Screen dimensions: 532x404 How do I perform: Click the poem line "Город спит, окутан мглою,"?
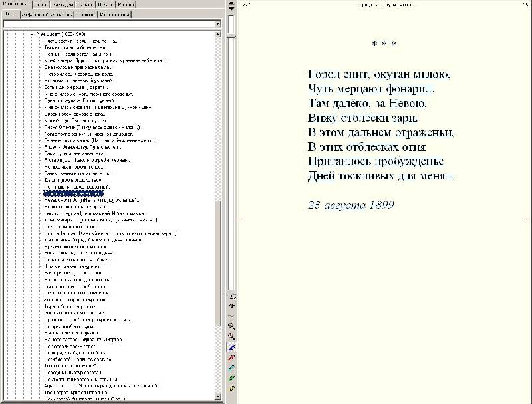(378, 74)
